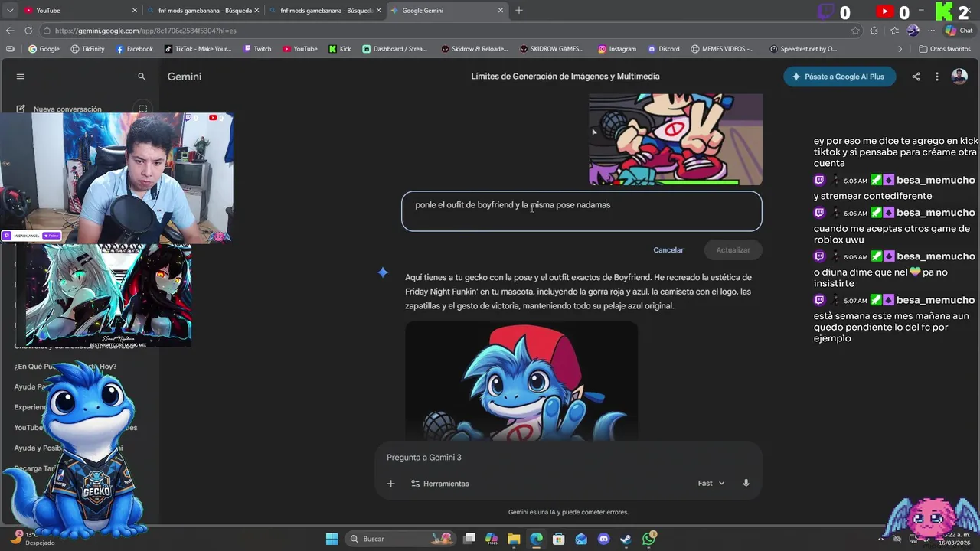Click the plus attach-file icon
Screen dimensions: 980x551
click(390, 484)
